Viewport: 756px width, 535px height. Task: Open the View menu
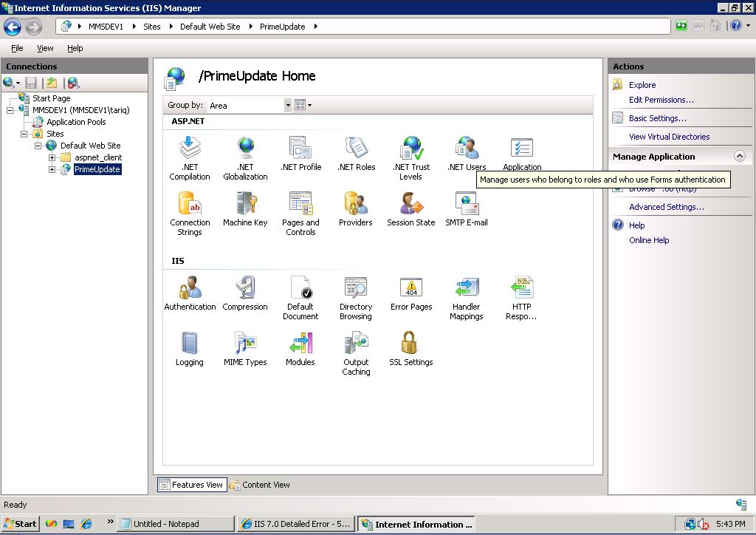pyautogui.click(x=45, y=48)
